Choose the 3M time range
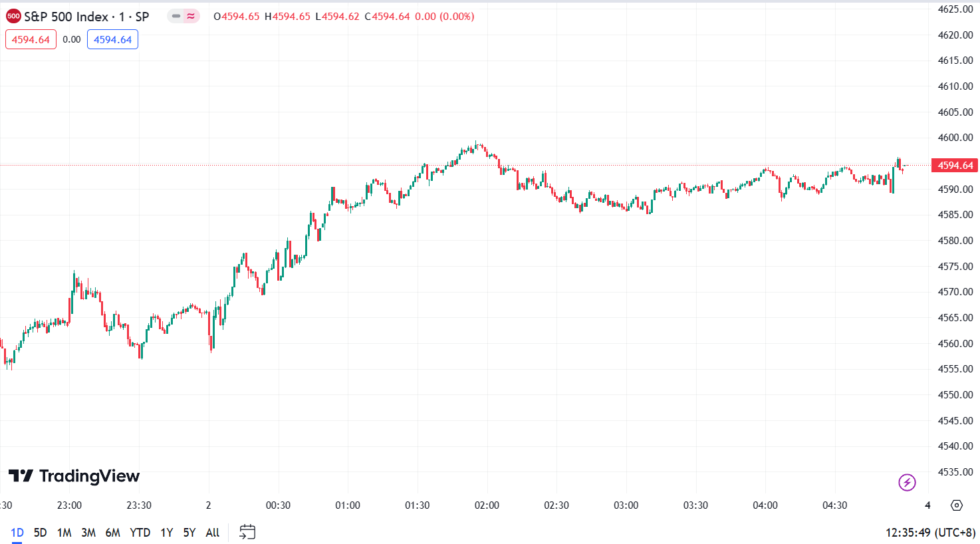The image size is (980, 544). (88, 533)
